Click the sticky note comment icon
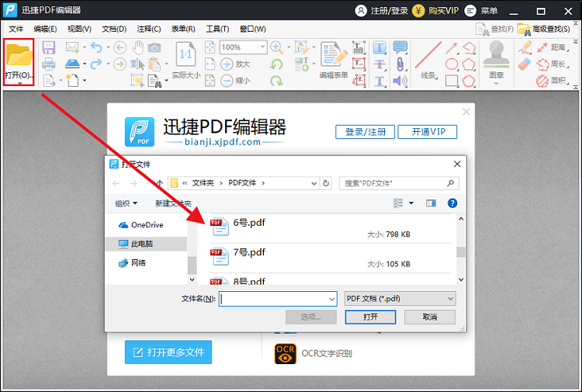The width and height of the screenshot is (582, 392). pos(400,47)
